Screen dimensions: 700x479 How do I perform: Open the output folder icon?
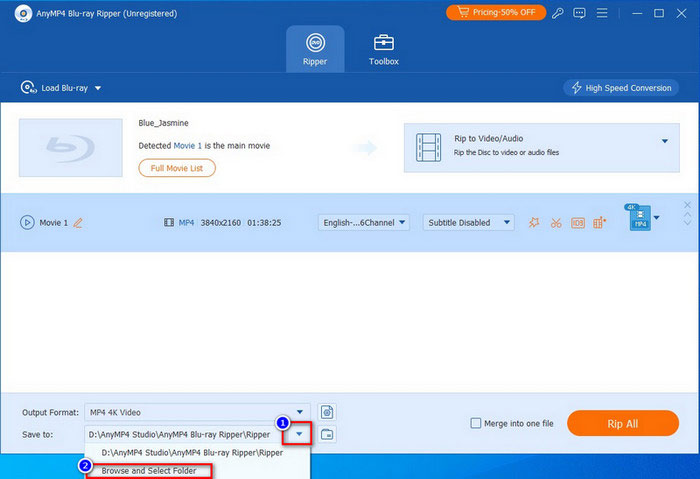click(x=327, y=434)
